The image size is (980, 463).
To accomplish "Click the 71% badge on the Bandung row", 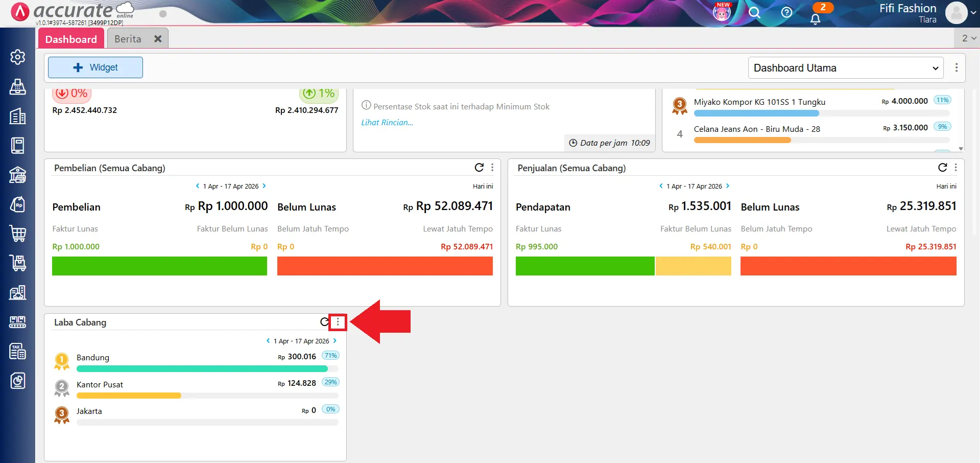I will (x=331, y=356).
